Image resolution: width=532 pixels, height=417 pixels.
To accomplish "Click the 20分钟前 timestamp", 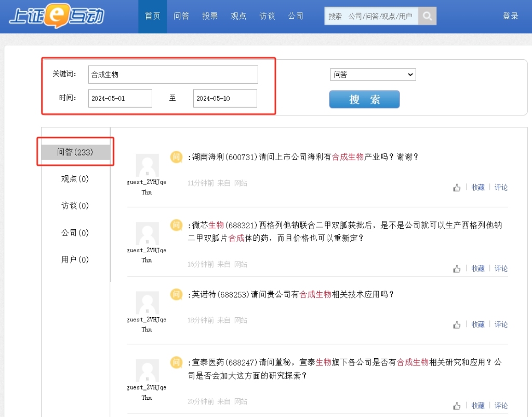I will [x=201, y=401].
